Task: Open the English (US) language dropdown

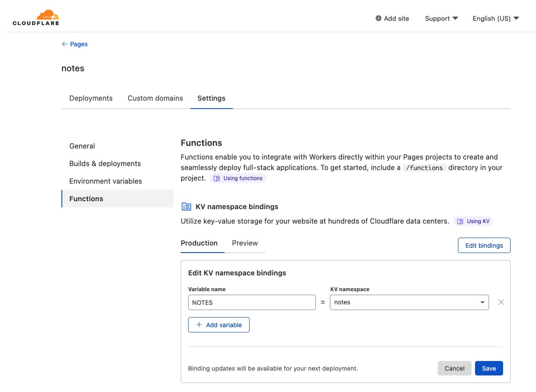Action: pos(496,18)
